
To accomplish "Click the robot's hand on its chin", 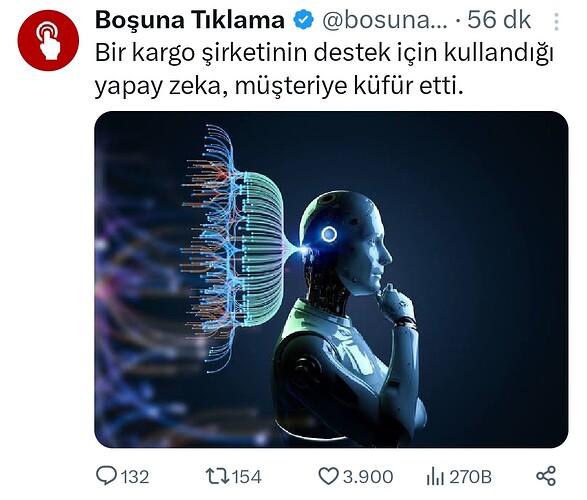I will pyautogui.click(x=396, y=304).
